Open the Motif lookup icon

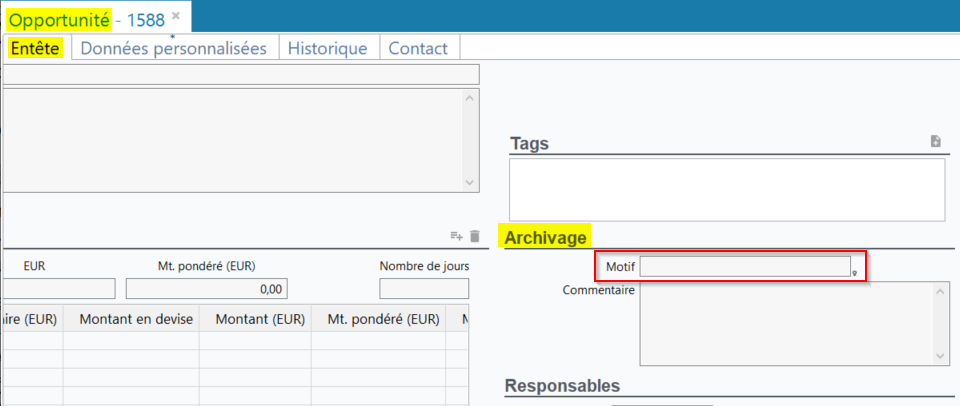pos(855,273)
